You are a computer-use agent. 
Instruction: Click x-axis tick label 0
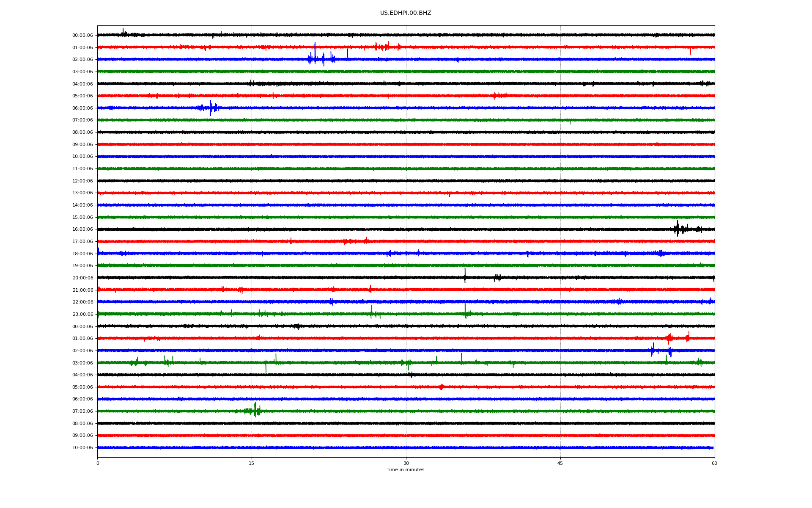(x=98, y=463)
